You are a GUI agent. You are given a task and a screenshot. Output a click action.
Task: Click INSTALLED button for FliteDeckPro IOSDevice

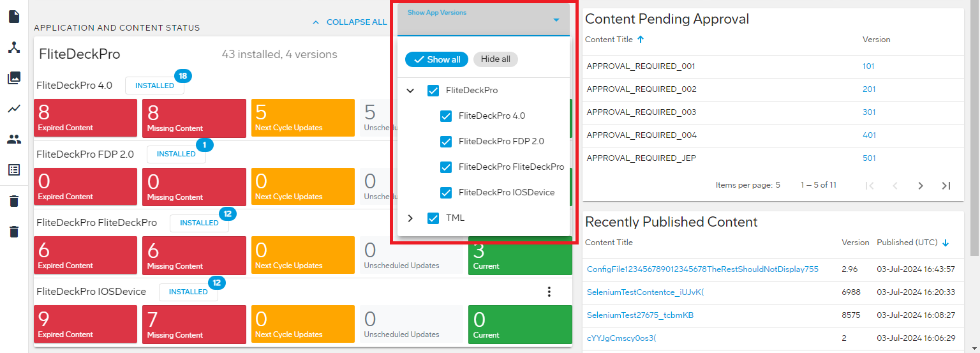[x=188, y=292]
